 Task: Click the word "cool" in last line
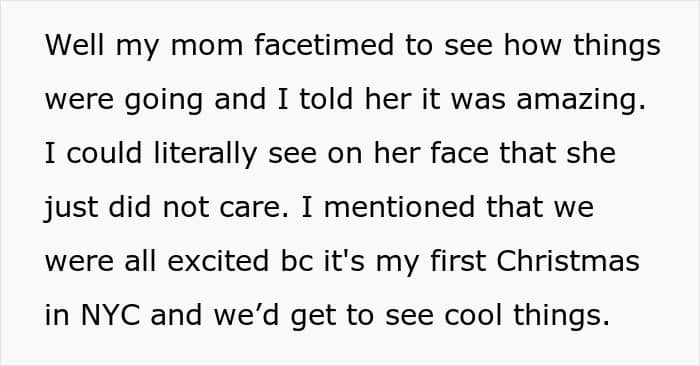(x=473, y=315)
